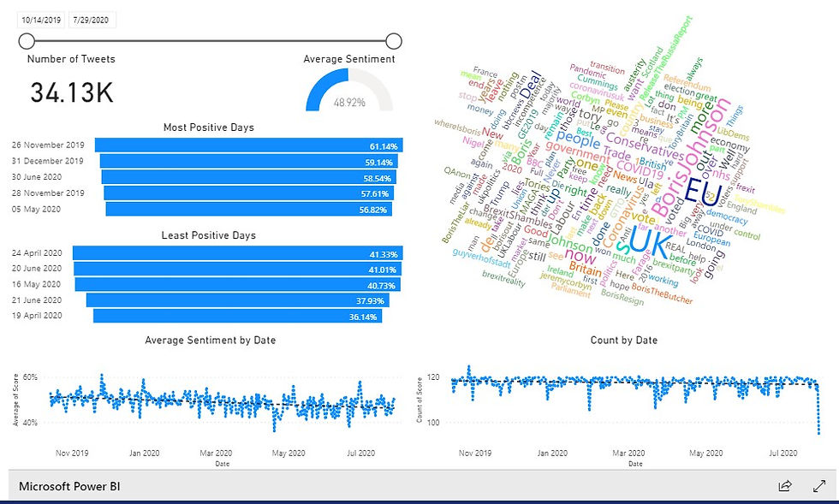The image size is (839, 504).
Task: Click the word Britain in word cloud
Action: click(x=585, y=269)
